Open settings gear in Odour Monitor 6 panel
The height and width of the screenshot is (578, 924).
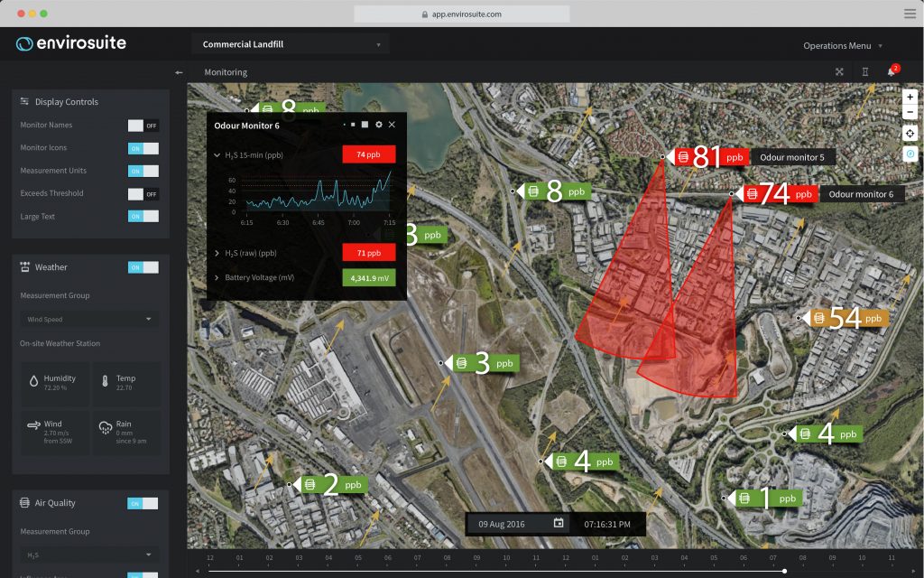tap(379, 125)
